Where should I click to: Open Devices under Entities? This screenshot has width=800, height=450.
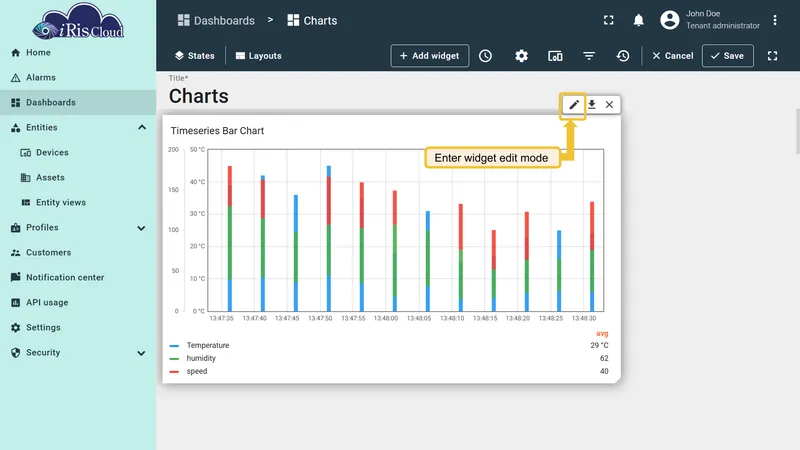point(78,153)
